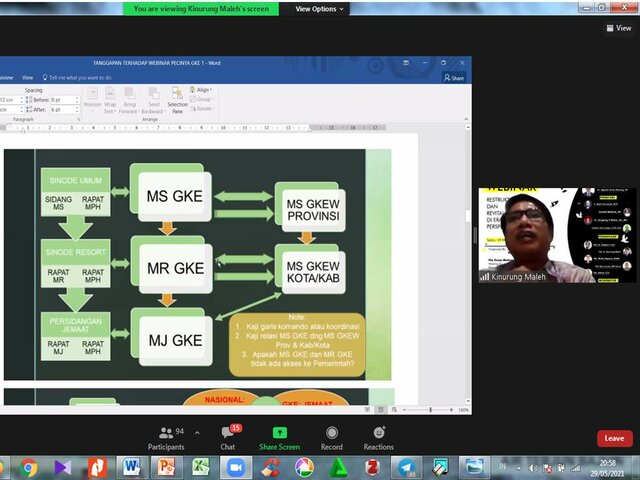Open Picasa from the taskbar
The width and height of the screenshot is (640, 480).
point(304,467)
